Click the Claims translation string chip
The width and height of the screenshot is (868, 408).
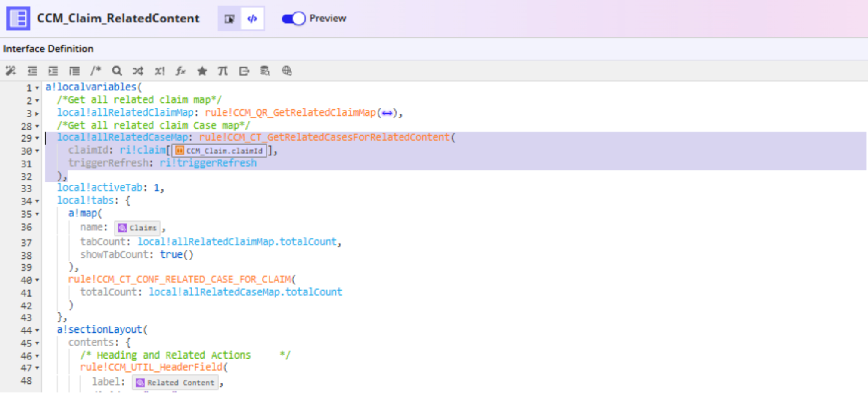[138, 228]
